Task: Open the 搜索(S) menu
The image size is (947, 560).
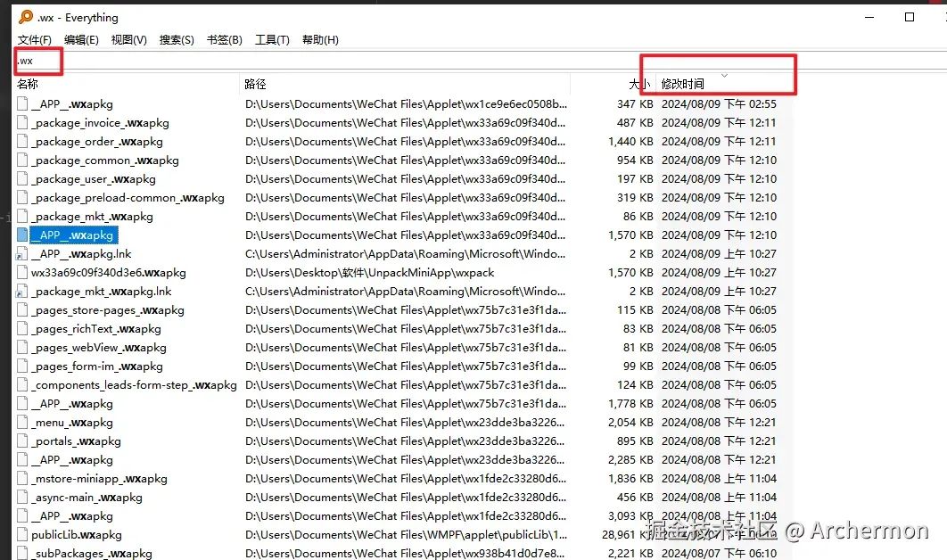Action: tap(177, 40)
